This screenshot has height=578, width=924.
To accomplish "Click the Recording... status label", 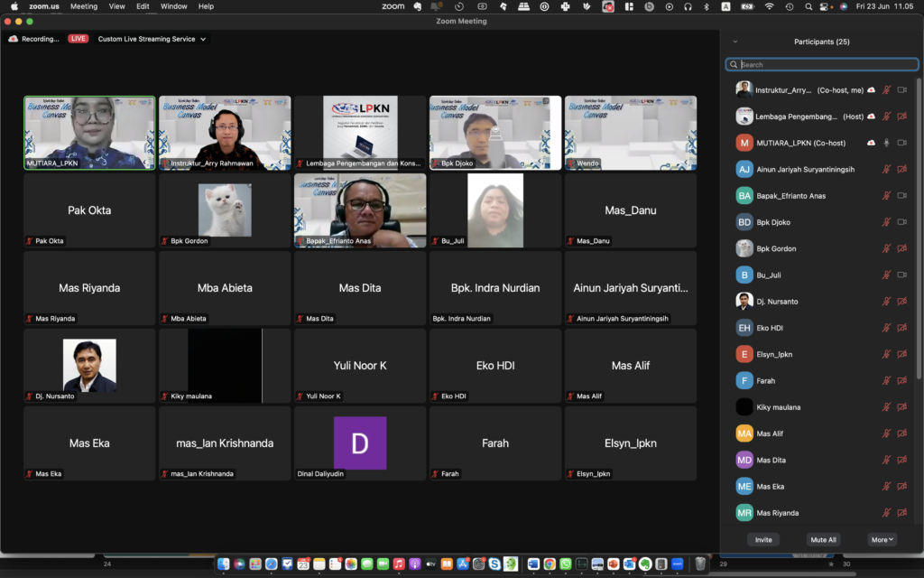I will (40, 39).
